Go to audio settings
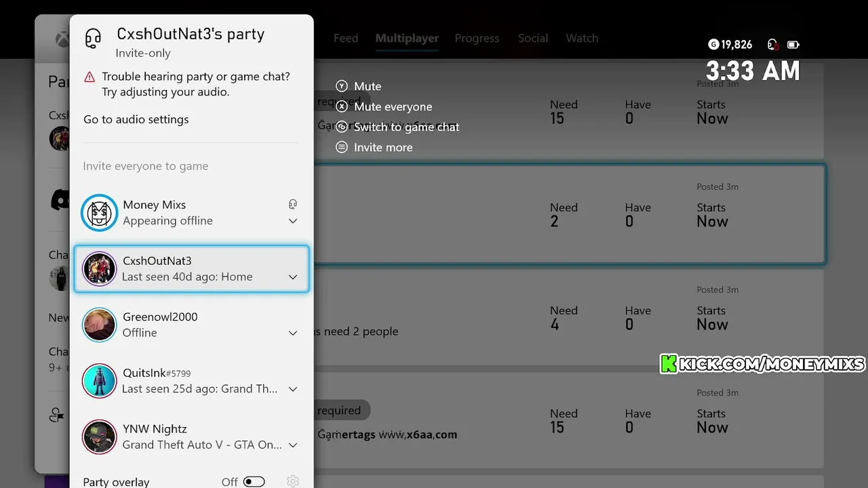Viewport: 868px width, 488px height. 136,119
